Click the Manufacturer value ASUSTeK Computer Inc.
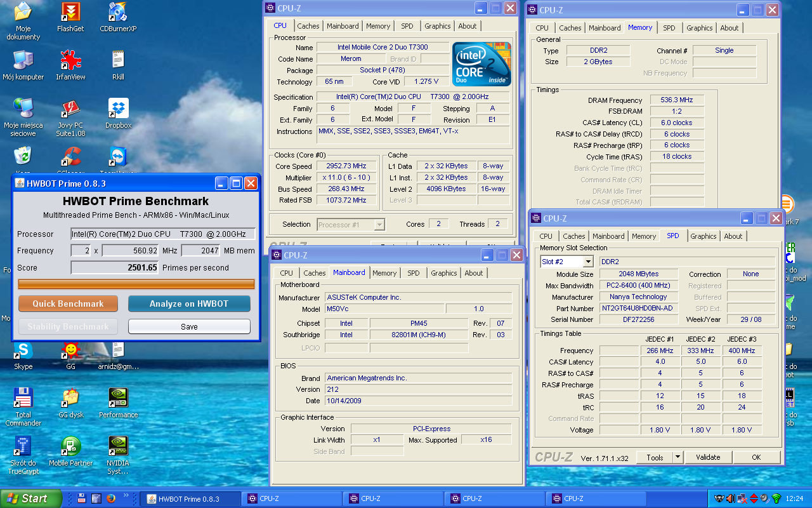 [x=419, y=297]
